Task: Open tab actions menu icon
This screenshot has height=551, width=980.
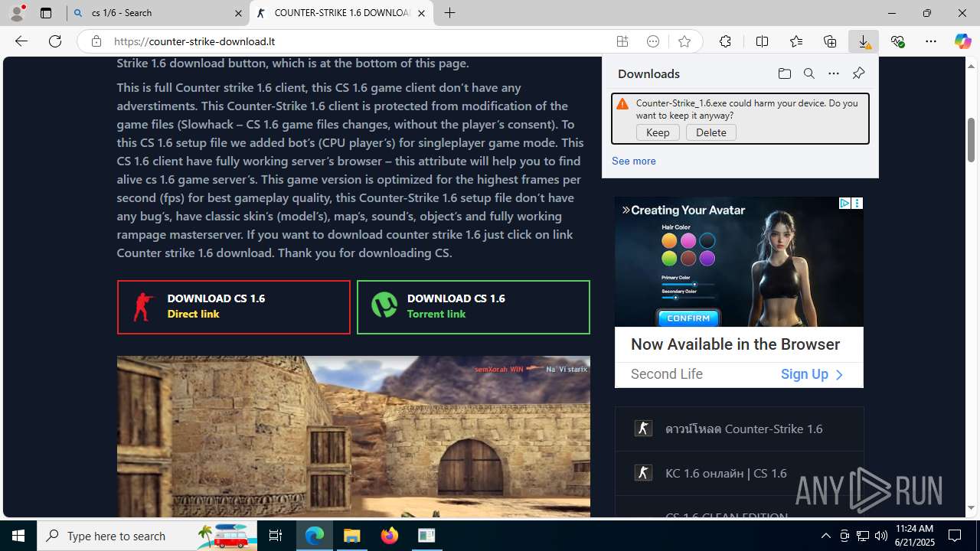Action: (x=46, y=13)
